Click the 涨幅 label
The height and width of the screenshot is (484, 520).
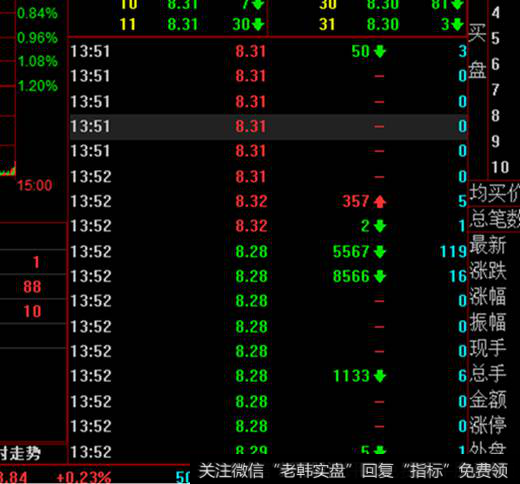(488, 296)
